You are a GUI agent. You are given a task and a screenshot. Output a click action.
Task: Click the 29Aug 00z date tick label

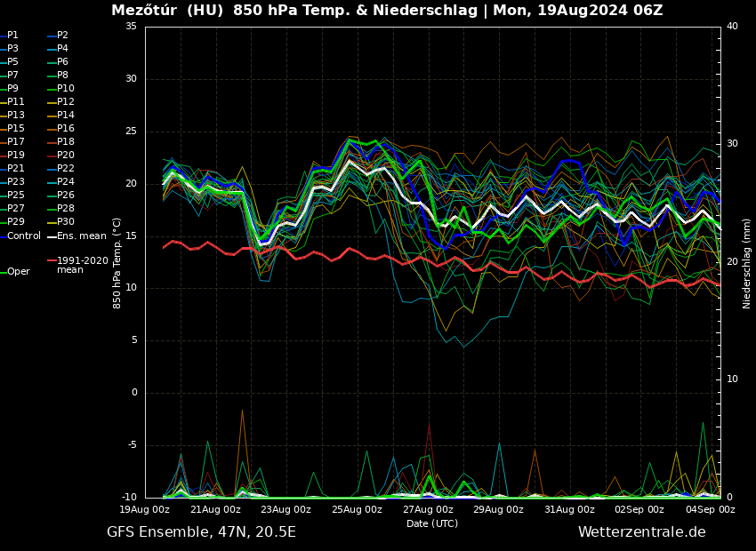[498, 510]
